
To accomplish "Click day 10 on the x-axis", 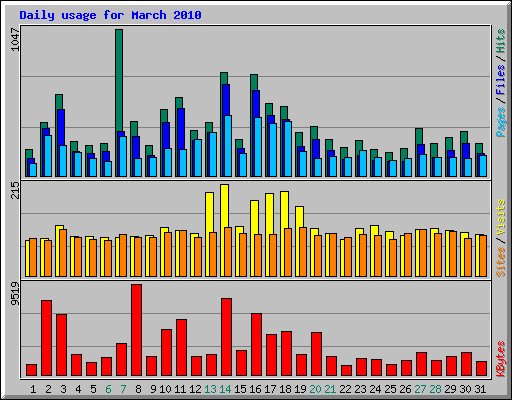I will pos(165,389).
